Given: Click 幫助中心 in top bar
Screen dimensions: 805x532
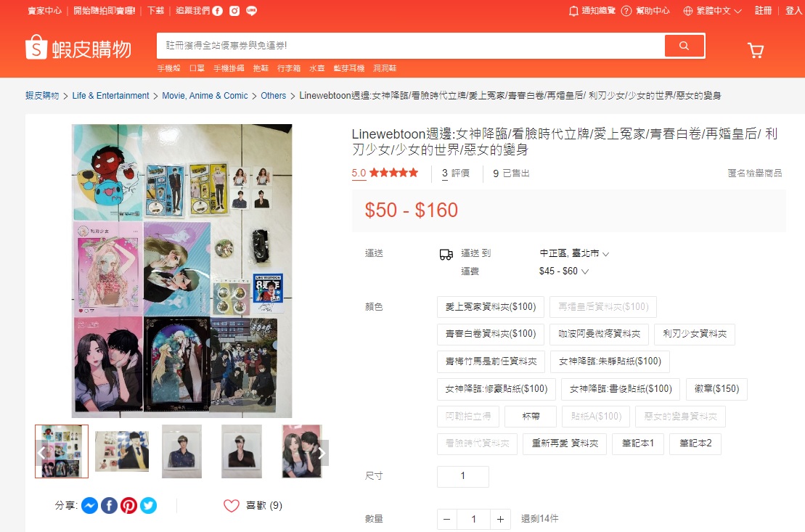Looking at the screenshot, I should tap(653, 11).
